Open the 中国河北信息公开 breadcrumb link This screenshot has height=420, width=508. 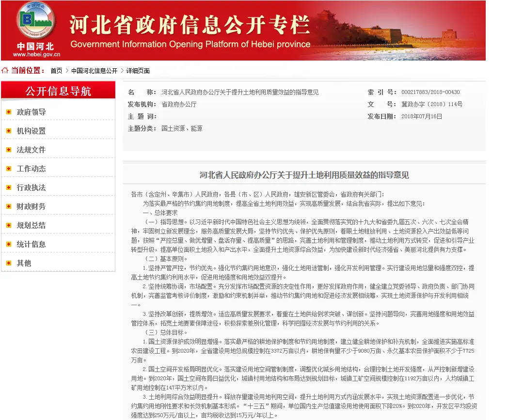[94, 71]
